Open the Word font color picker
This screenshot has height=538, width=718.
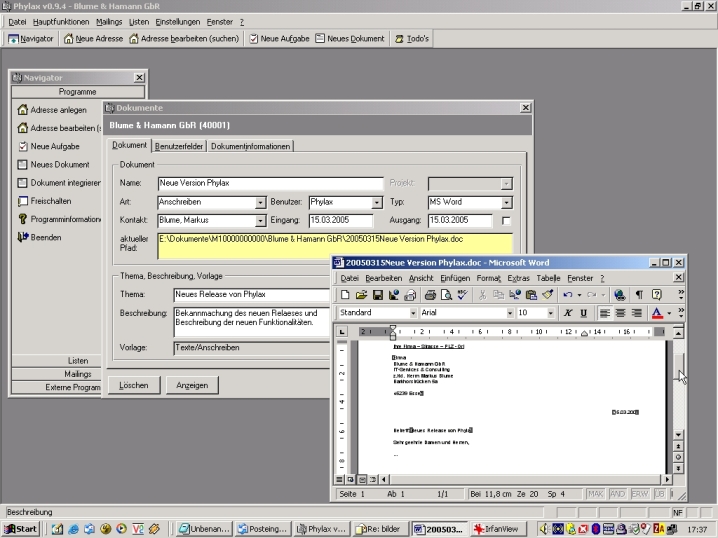[667, 313]
